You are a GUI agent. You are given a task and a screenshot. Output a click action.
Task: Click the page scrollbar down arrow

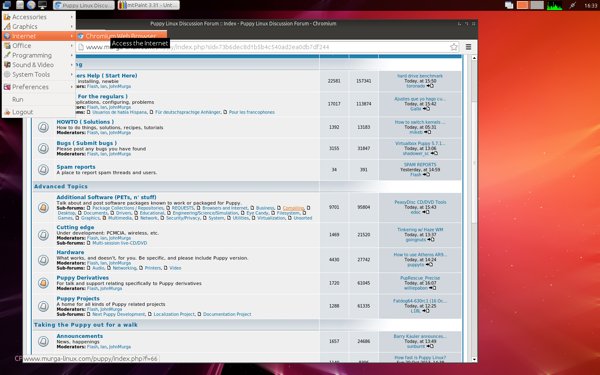(x=474, y=359)
